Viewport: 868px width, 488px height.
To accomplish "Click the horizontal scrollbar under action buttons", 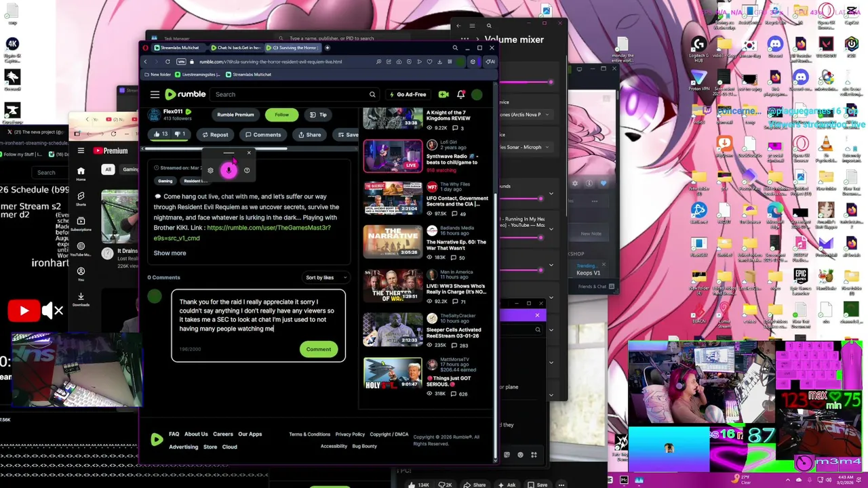I will click(x=214, y=149).
